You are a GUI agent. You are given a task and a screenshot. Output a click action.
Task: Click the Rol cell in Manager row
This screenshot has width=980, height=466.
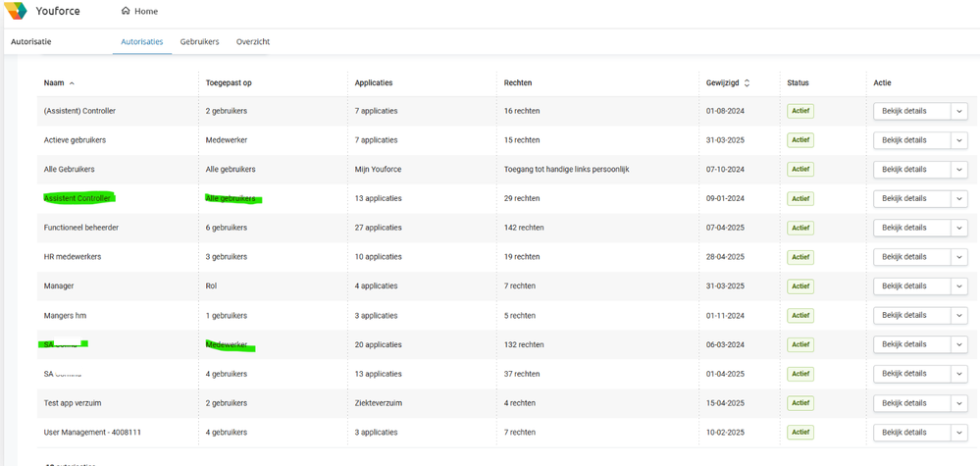point(211,286)
